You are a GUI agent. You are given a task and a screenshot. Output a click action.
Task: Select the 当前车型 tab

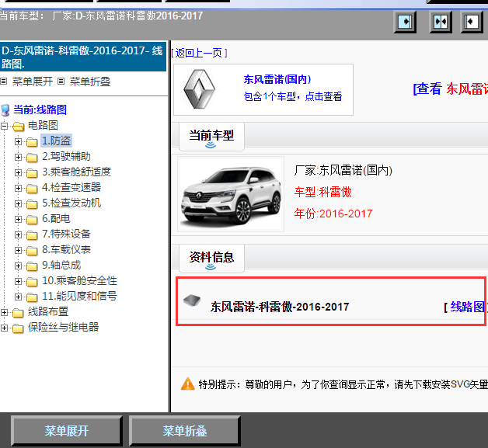[211, 137]
